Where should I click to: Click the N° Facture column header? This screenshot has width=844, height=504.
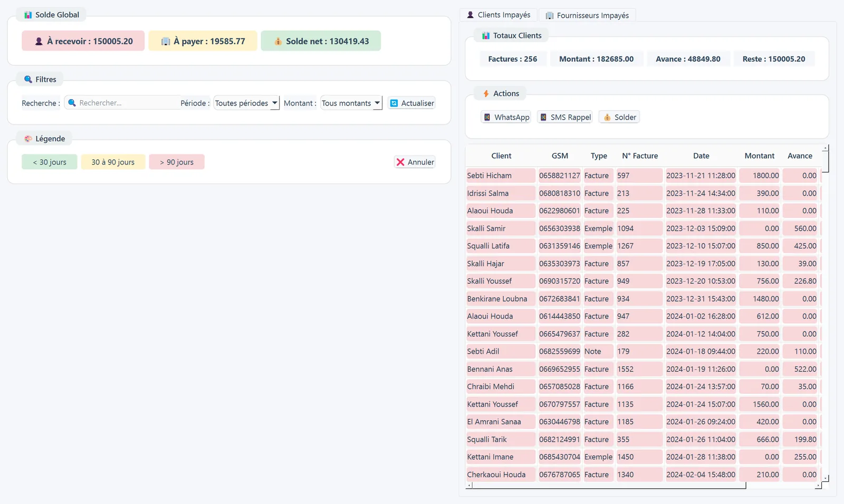pos(640,156)
